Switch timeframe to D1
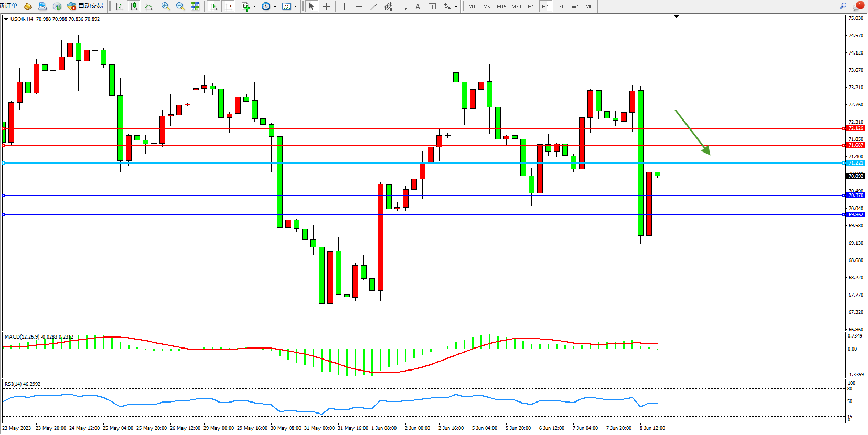The image size is (868, 435). click(x=560, y=6)
